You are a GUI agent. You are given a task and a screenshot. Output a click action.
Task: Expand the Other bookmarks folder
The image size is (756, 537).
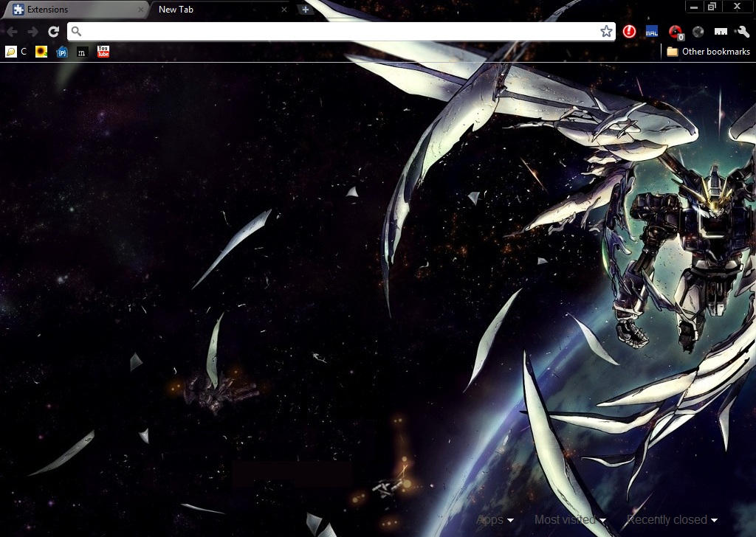[708, 52]
